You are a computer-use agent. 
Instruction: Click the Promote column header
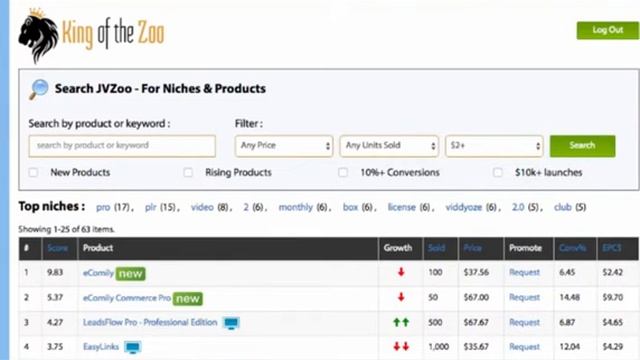click(525, 248)
